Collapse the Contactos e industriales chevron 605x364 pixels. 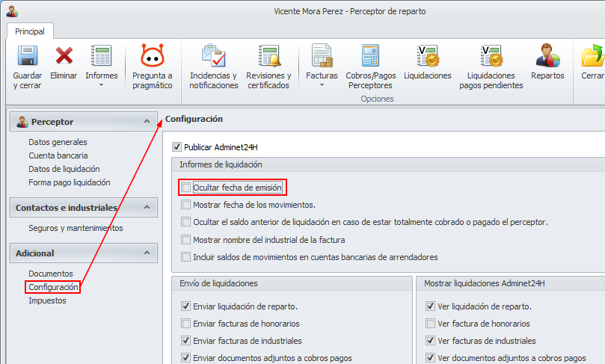pos(147,207)
